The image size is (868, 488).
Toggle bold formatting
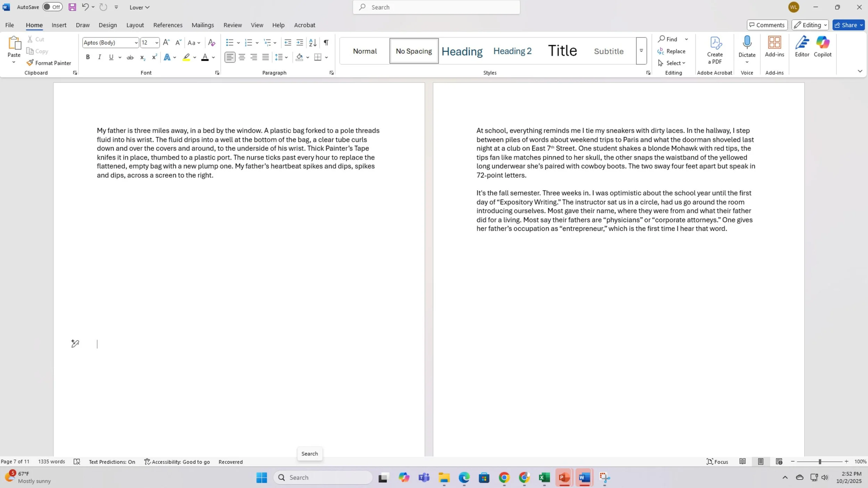[x=88, y=57]
